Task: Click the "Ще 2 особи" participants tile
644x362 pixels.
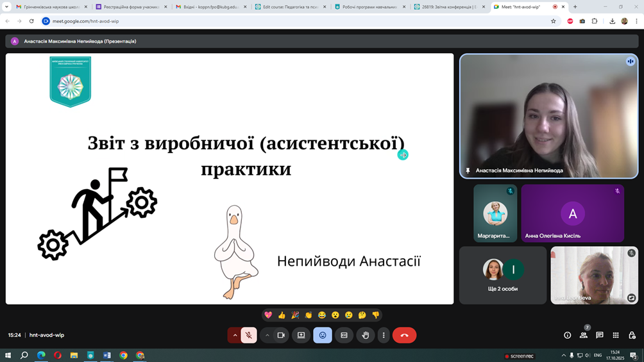Action: (x=503, y=276)
